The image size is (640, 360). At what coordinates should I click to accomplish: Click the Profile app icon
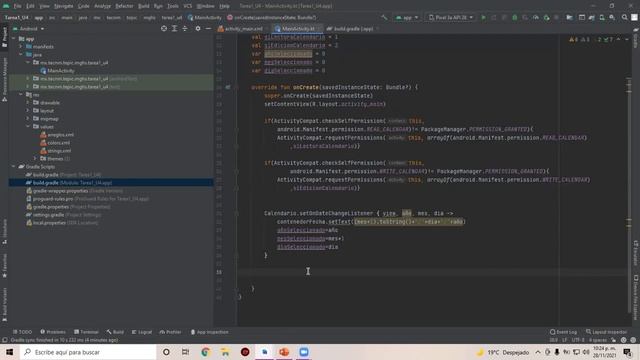[536, 18]
